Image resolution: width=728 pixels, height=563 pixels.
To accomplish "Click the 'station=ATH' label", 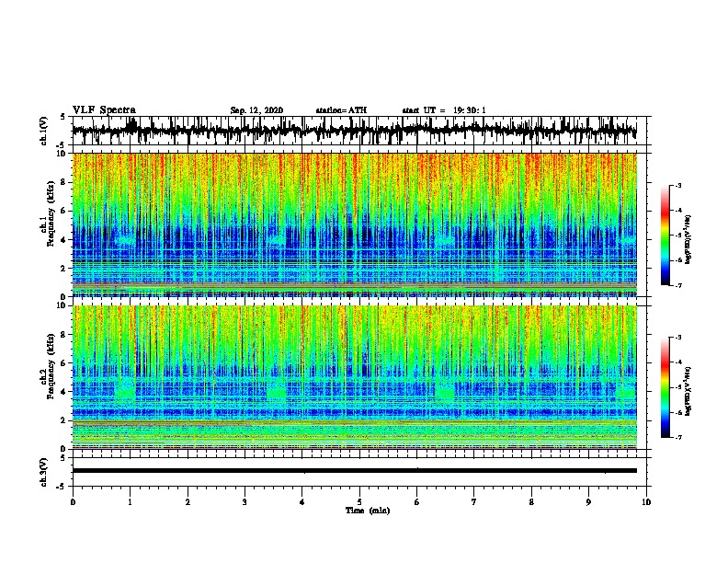I will pos(341,110).
